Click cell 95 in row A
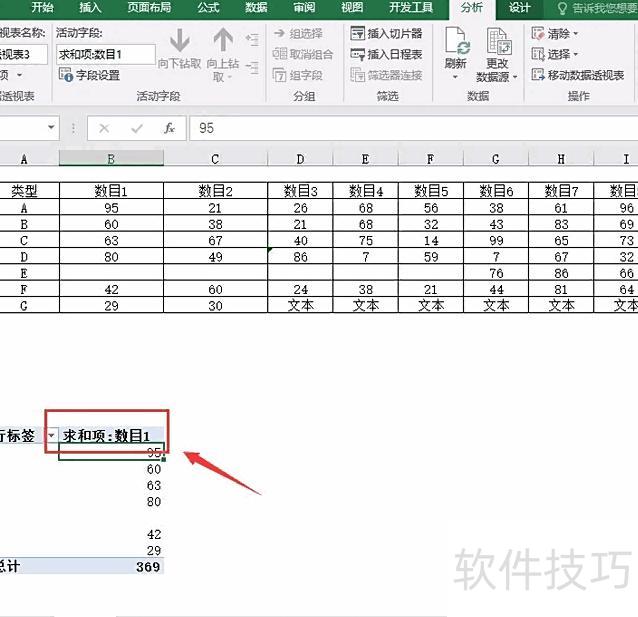The width and height of the screenshot is (638, 617). pos(111,208)
